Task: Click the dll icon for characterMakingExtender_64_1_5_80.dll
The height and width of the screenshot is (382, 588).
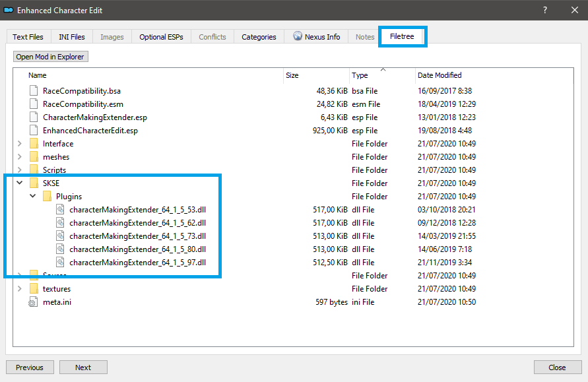Action: 60,249
